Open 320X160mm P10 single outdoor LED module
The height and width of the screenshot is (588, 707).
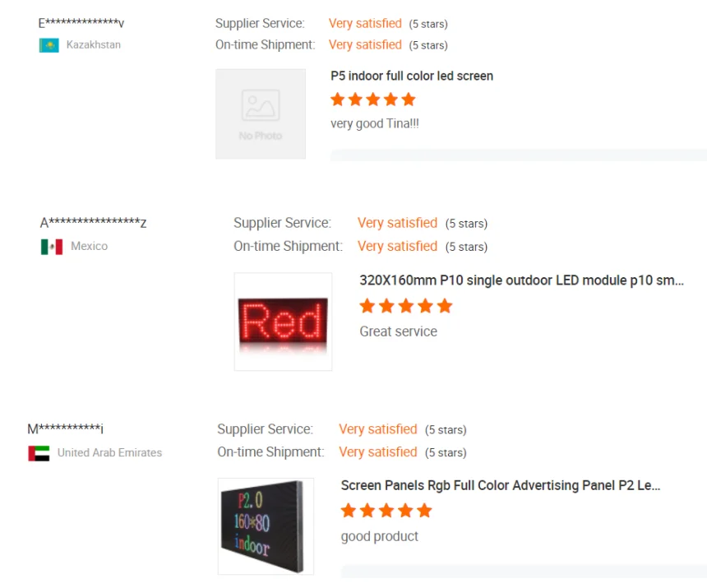522,280
